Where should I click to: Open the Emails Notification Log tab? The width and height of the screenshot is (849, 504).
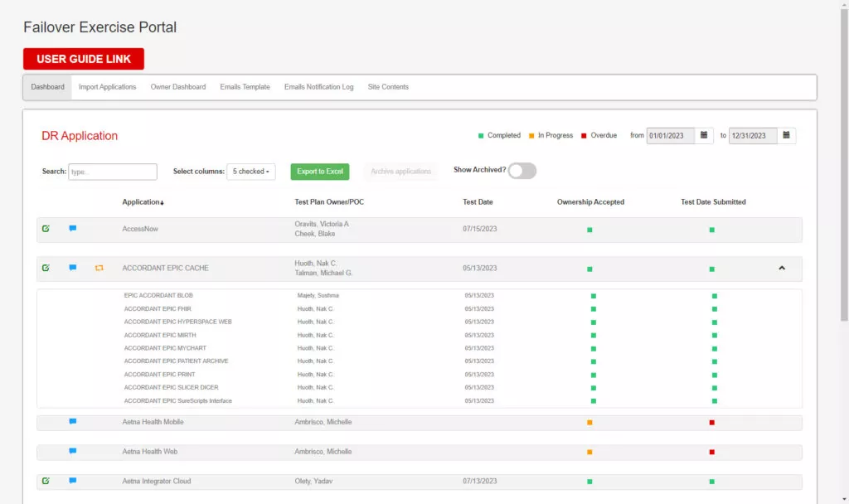point(318,86)
